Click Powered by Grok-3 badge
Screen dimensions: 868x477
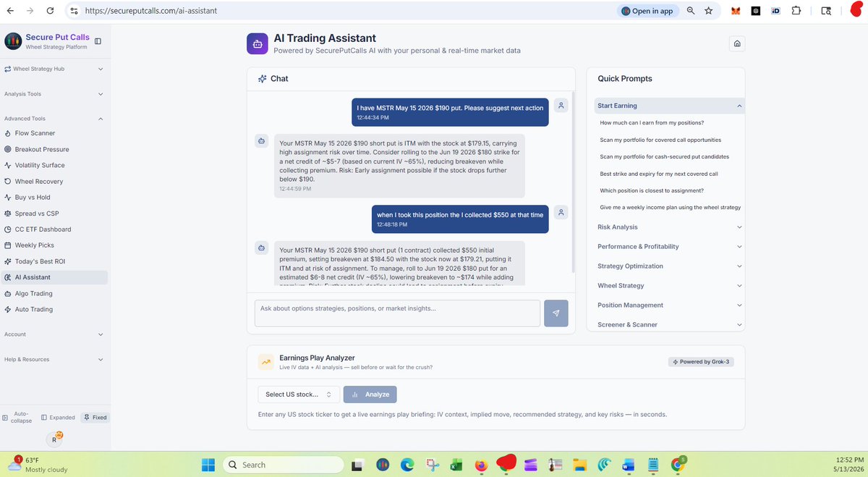pyautogui.click(x=701, y=362)
